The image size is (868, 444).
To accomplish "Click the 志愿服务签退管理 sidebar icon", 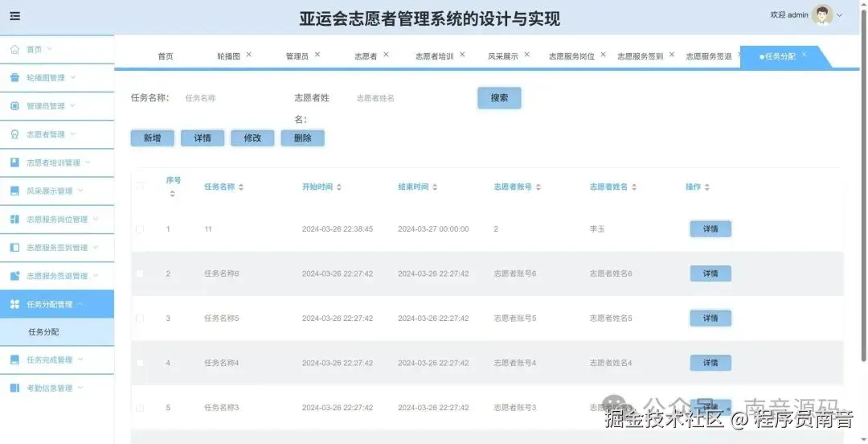I will click(x=15, y=276).
